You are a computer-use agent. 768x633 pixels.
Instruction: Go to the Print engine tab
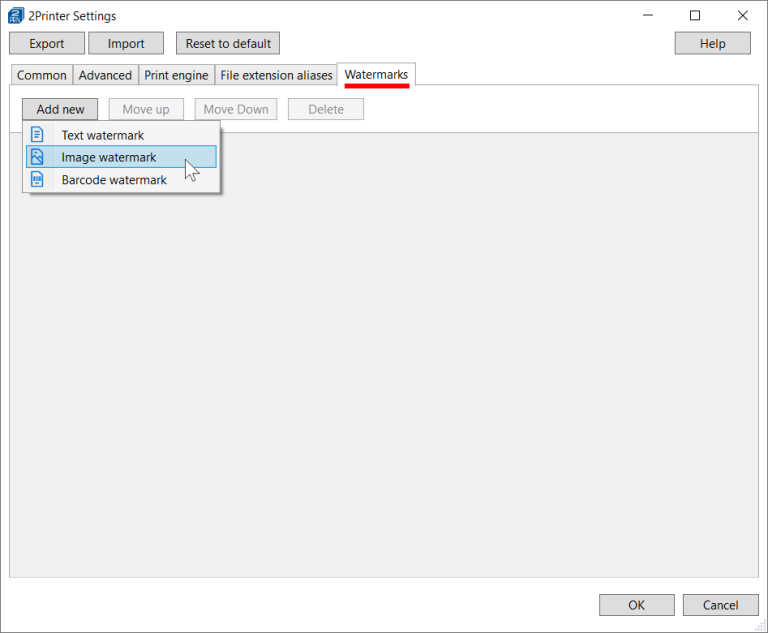tap(176, 75)
